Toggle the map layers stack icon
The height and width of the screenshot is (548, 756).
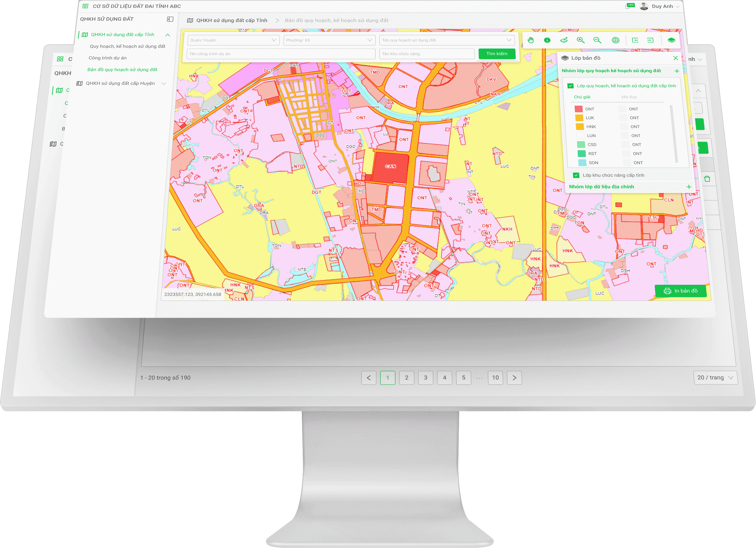click(671, 40)
